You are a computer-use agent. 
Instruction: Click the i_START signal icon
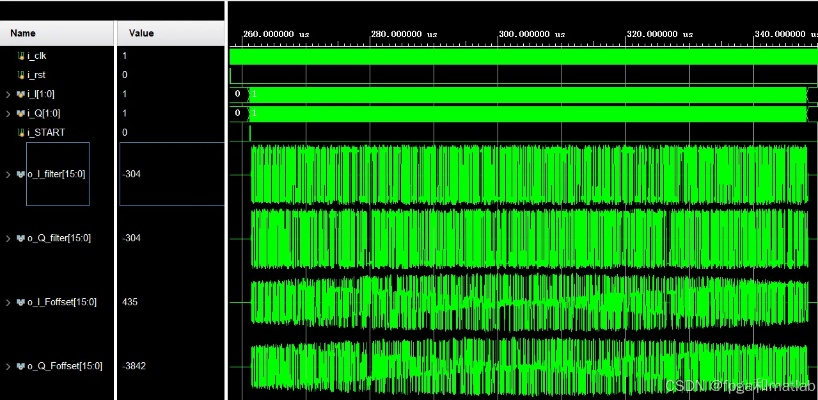click(x=20, y=132)
